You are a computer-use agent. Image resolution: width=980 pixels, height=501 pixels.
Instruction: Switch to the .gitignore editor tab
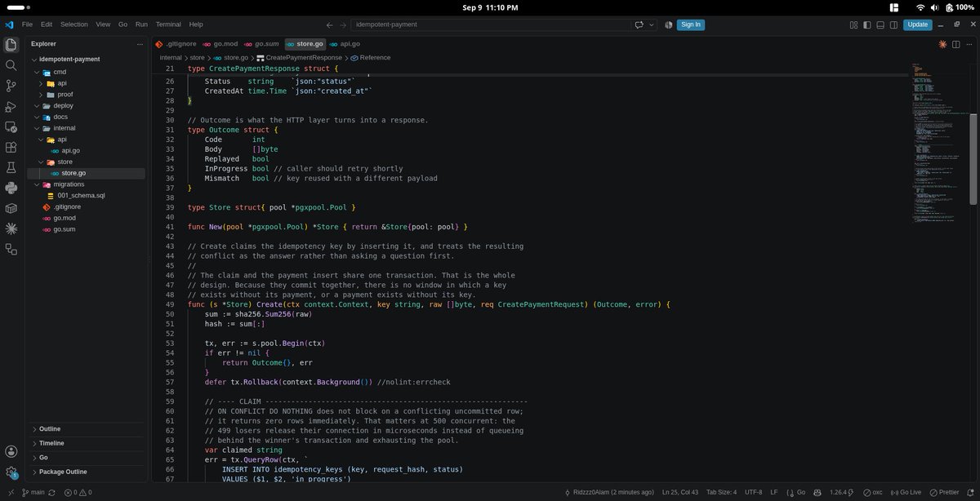pyautogui.click(x=175, y=44)
